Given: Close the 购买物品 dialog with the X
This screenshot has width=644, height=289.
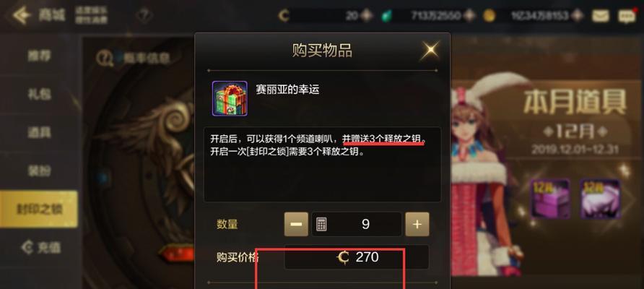Looking at the screenshot, I should 430,50.
